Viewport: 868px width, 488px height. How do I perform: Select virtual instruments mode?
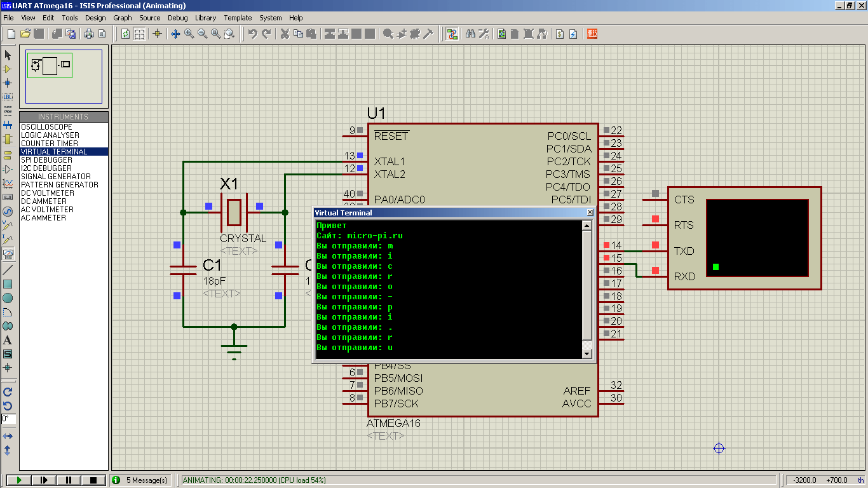tap(8, 255)
